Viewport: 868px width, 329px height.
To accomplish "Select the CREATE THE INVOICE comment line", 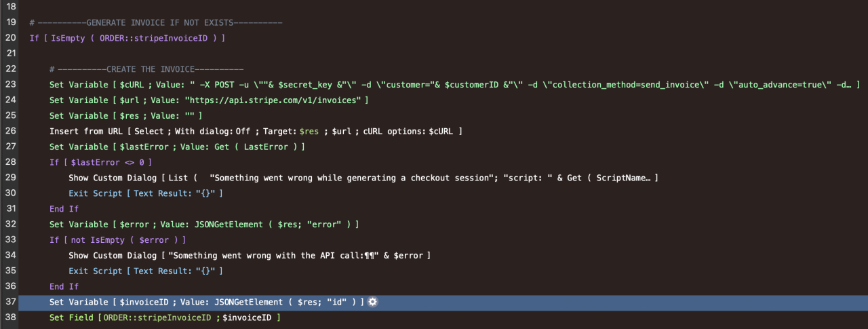I will pyautogui.click(x=146, y=69).
